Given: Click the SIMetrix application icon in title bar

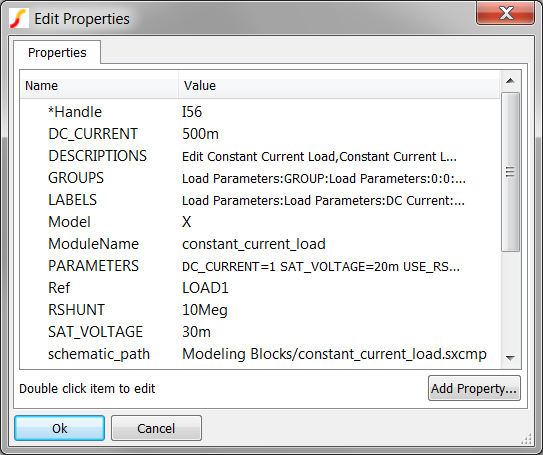Looking at the screenshot, I should 19,19.
